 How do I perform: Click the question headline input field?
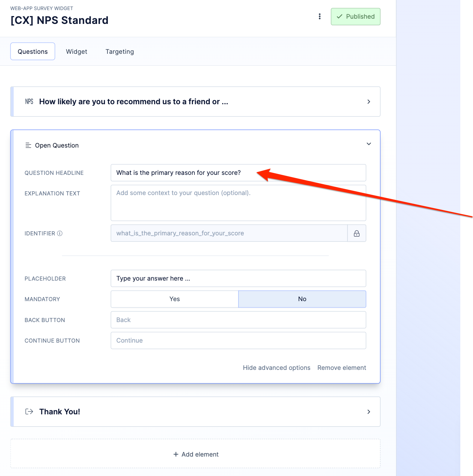click(x=238, y=173)
